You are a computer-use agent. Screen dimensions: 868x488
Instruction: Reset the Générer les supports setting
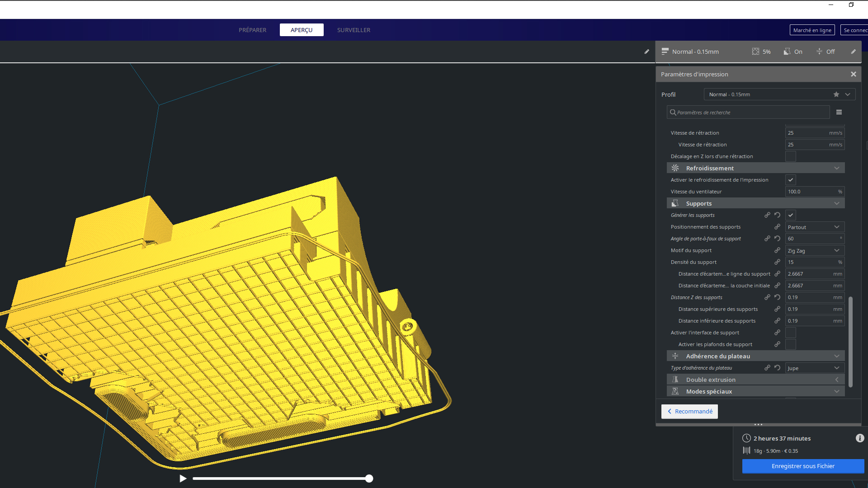(x=777, y=215)
